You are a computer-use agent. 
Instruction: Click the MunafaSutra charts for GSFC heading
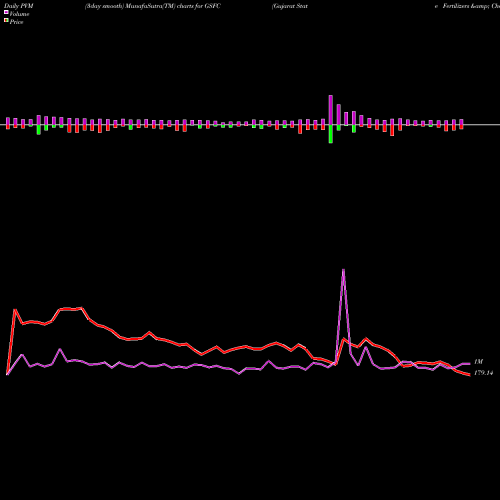[x=153, y=6]
